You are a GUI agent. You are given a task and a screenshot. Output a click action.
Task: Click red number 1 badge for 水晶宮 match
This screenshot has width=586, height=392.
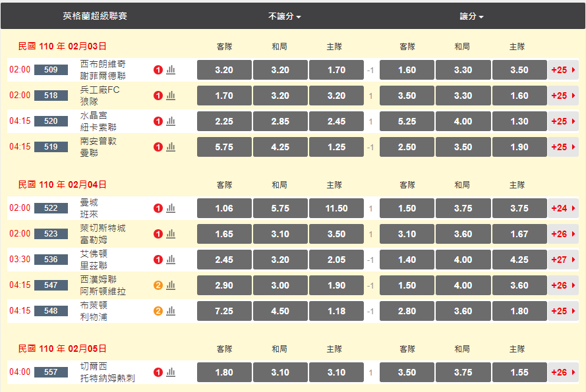(158, 121)
